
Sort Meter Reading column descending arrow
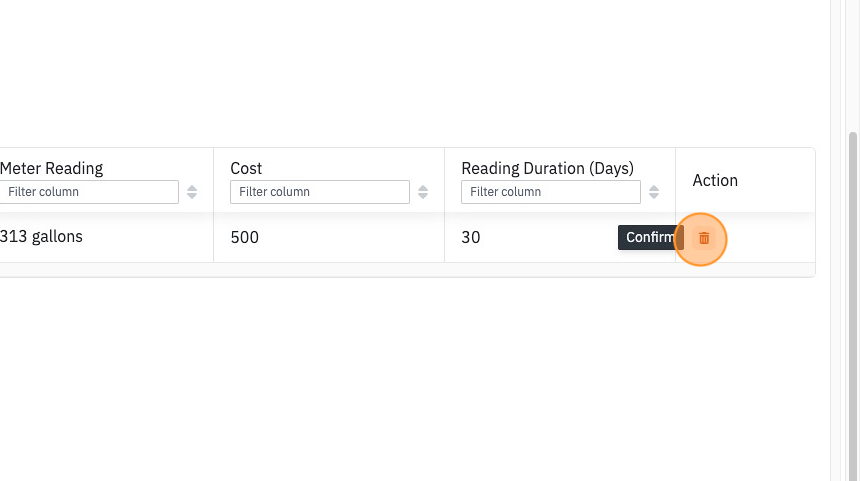tap(192, 196)
